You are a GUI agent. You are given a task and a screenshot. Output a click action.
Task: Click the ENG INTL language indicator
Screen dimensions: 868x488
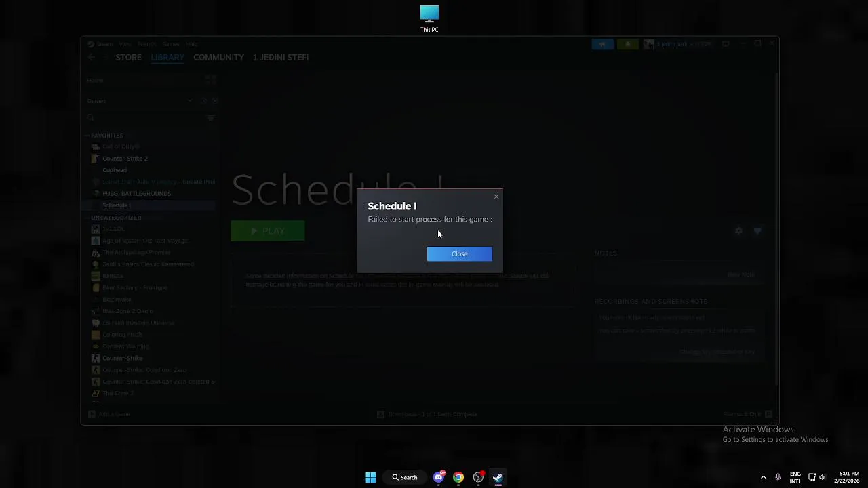click(795, 477)
